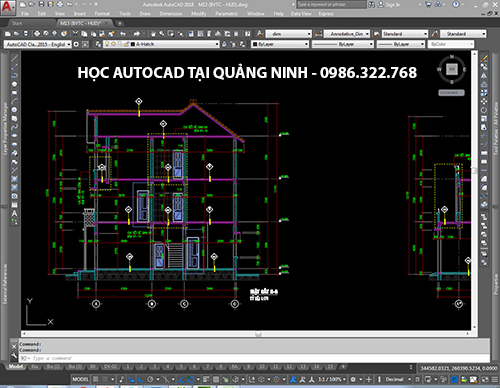Select the Arc draw tool
The width and height of the screenshot is (500, 388).
14,101
